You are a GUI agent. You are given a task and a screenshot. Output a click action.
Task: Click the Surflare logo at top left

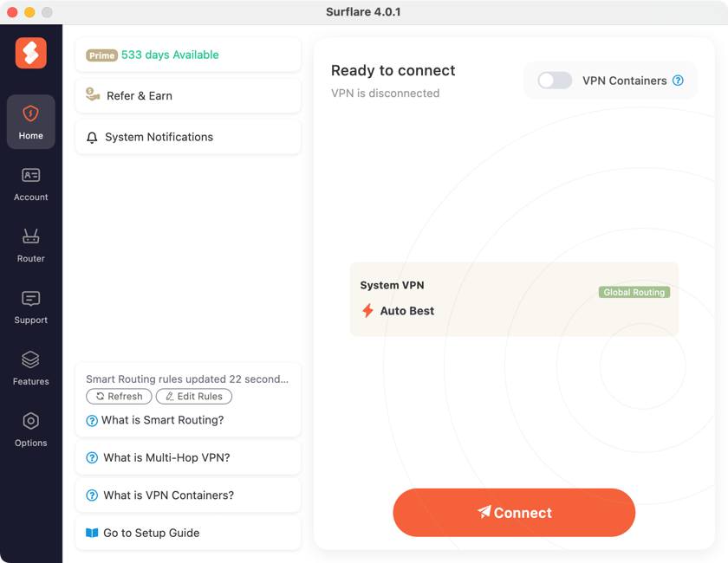point(30,53)
